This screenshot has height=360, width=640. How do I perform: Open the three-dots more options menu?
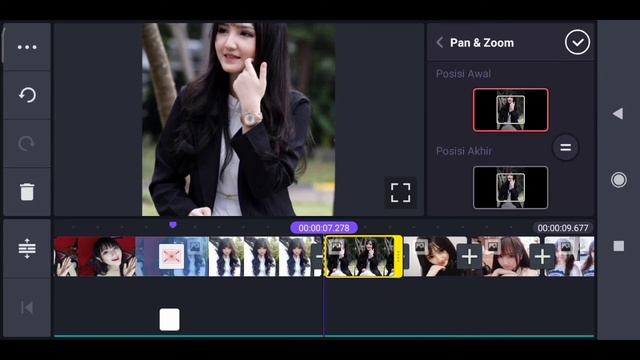(x=27, y=47)
